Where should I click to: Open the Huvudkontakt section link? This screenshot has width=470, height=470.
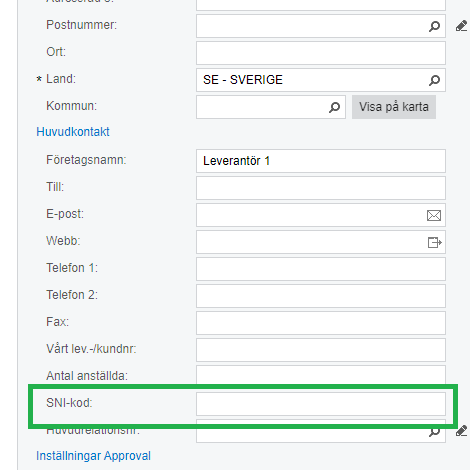pyautogui.click(x=73, y=132)
